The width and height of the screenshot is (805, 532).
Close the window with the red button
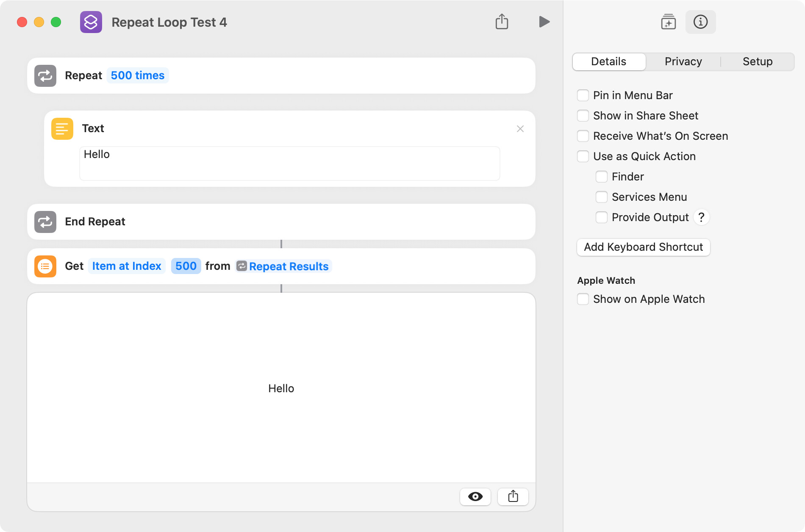22,22
